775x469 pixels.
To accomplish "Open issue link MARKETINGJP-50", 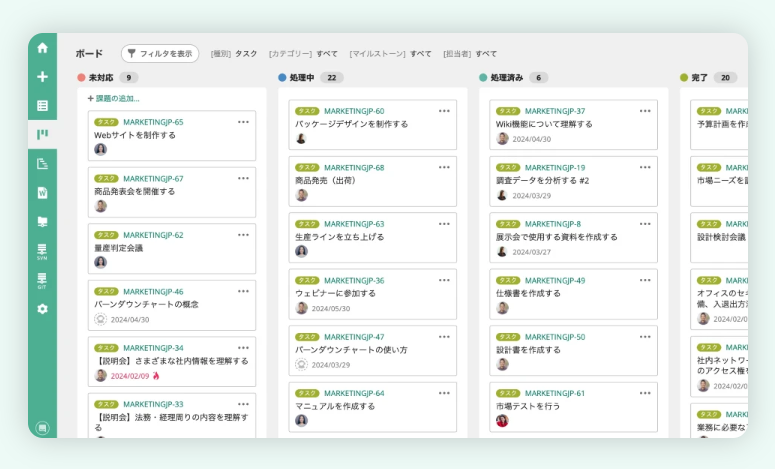I will pos(555,337).
